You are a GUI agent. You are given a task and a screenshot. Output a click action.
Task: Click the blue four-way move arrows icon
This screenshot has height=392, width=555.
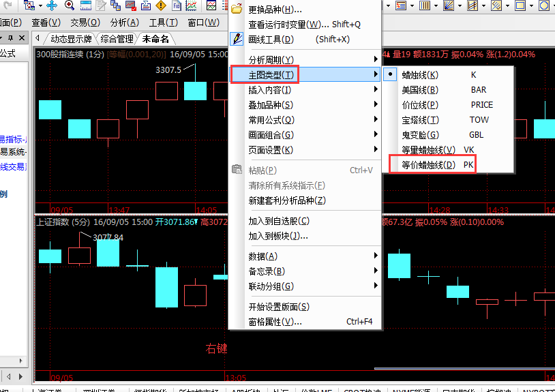(x=51, y=6)
